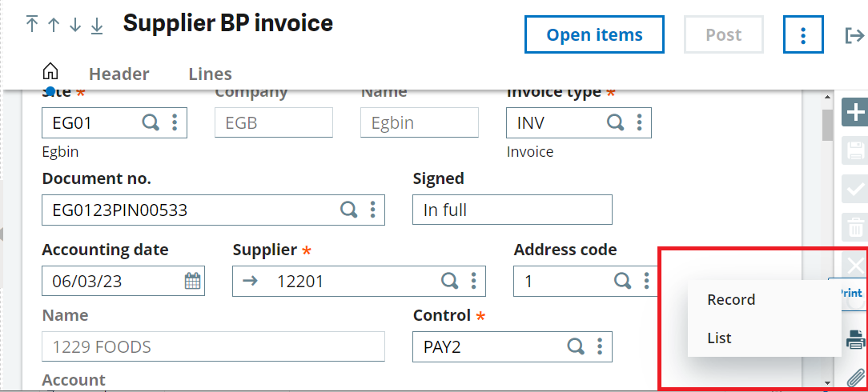Click the Supplier field lookup magnifier

[x=450, y=281]
